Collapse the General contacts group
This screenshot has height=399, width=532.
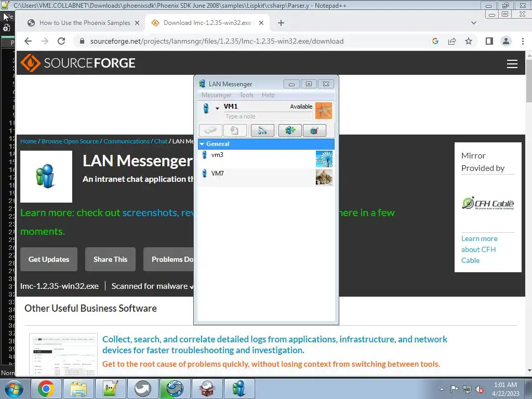tap(202, 144)
